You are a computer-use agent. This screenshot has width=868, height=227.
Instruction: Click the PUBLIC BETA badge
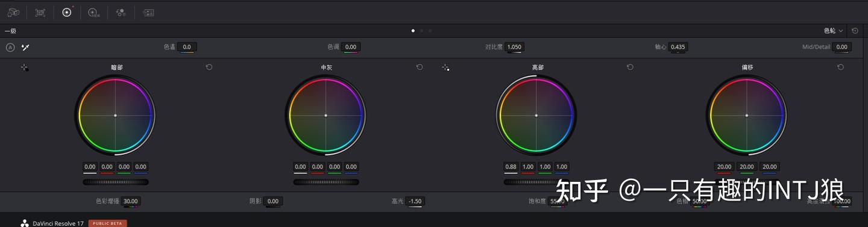[x=108, y=223]
